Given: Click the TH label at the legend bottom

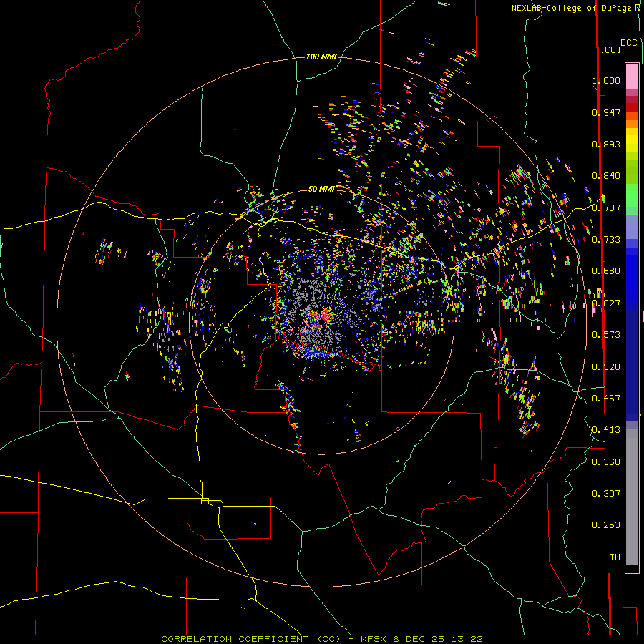Looking at the screenshot, I should [x=615, y=557].
